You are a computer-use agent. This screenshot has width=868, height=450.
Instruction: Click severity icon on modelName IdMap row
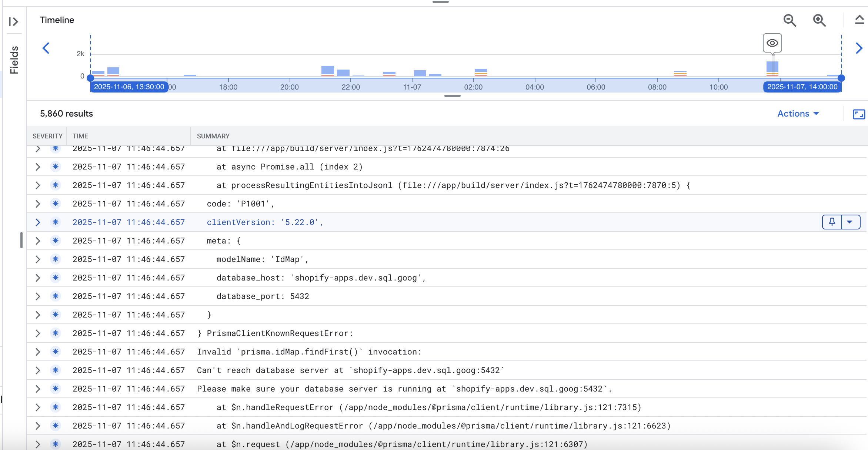pyautogui.click(x=56, y=259)
